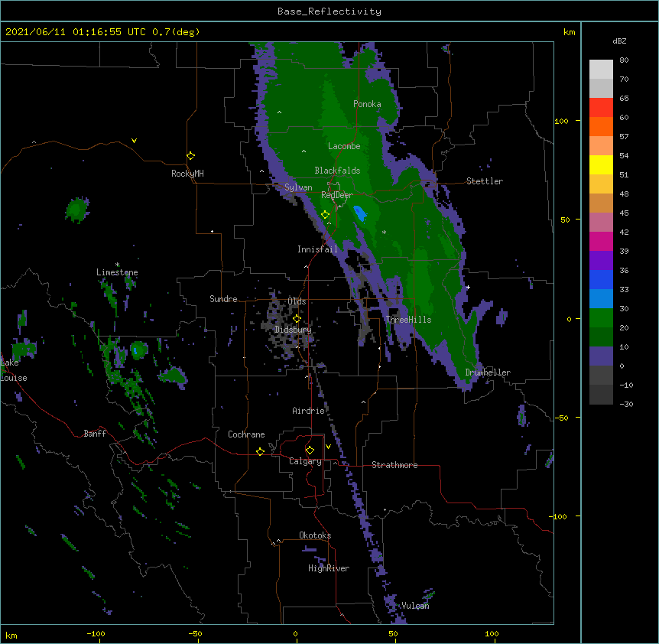Click the legend value 65
Screen dimensions: 659x644
click(x=624, y=99)
